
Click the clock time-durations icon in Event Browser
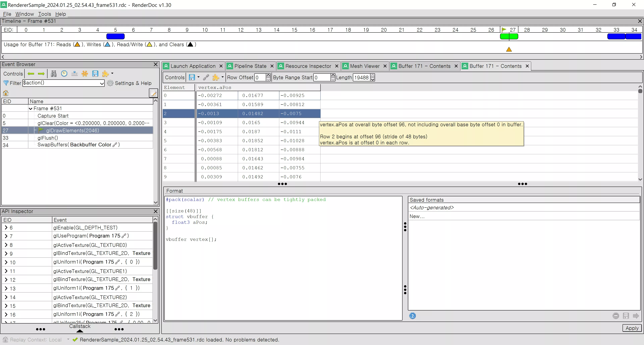pyautogui.click(x=64, y=73)
